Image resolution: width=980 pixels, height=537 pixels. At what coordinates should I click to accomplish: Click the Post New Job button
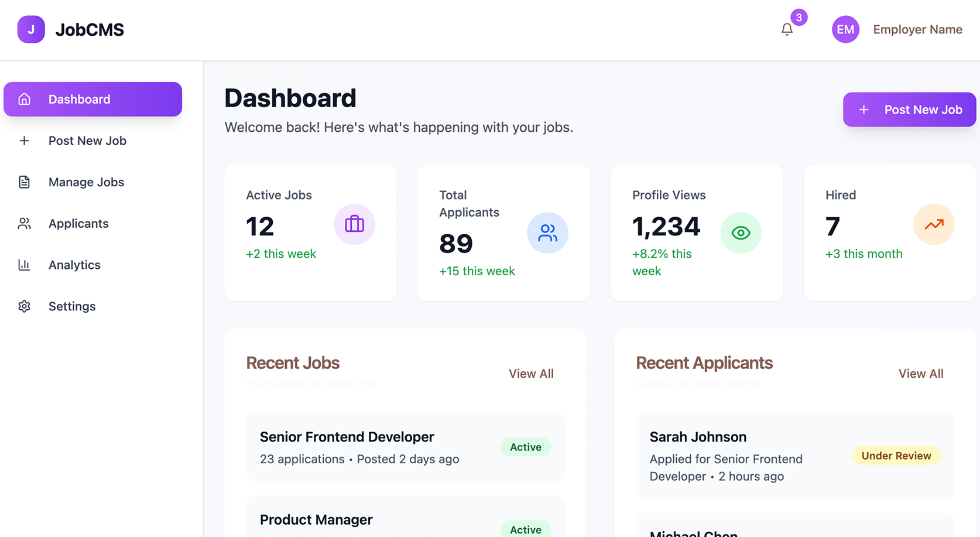(909, 110)
